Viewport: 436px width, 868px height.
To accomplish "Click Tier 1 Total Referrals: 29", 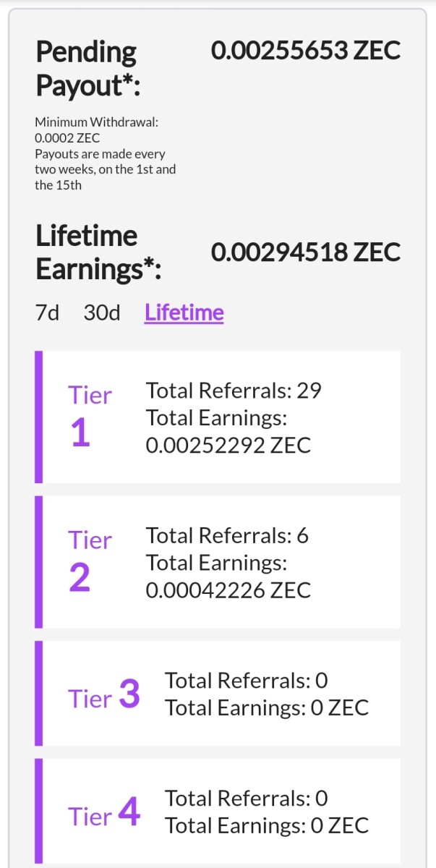I will 234,391.
